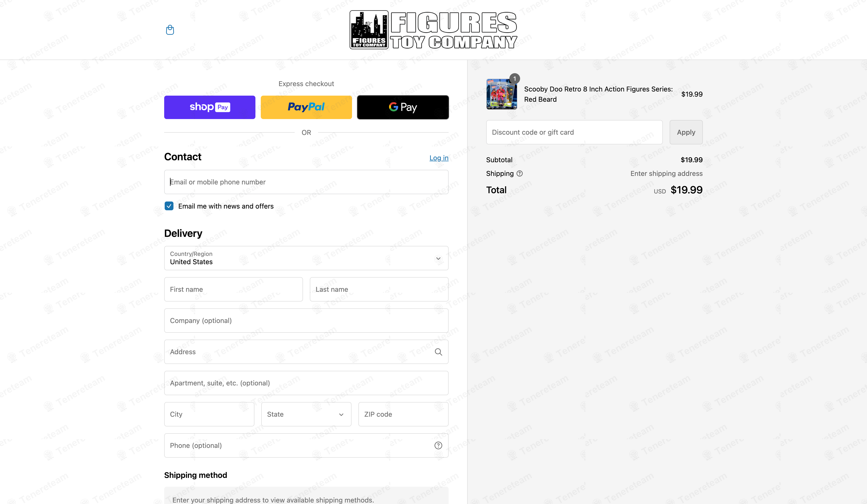Open the shopping bag cart icon
Viewport: 867px width, 504px height.
170,30
